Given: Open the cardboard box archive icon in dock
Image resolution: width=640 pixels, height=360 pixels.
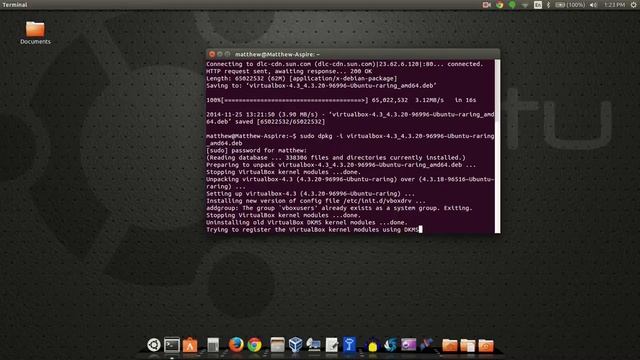Looking at the screenshot, I should (277, 345).
